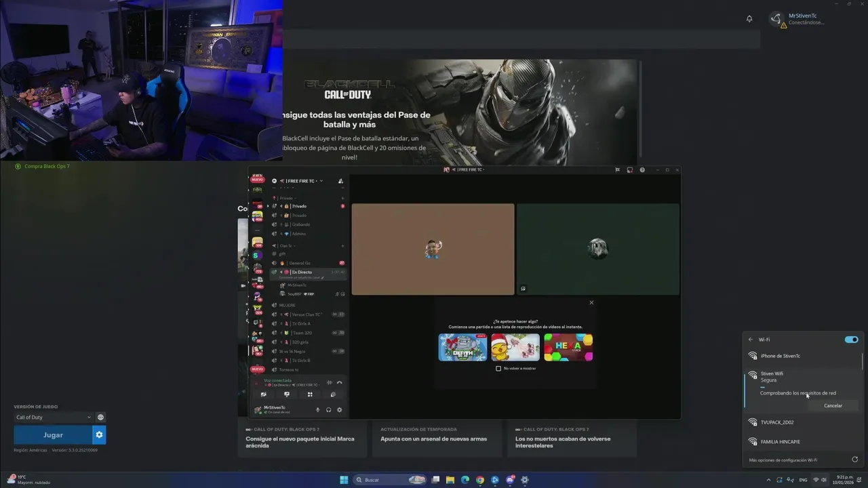868x488 pixels.
Task: Add channel with plus next to Clan Tc
Action: tap(342, 246)
